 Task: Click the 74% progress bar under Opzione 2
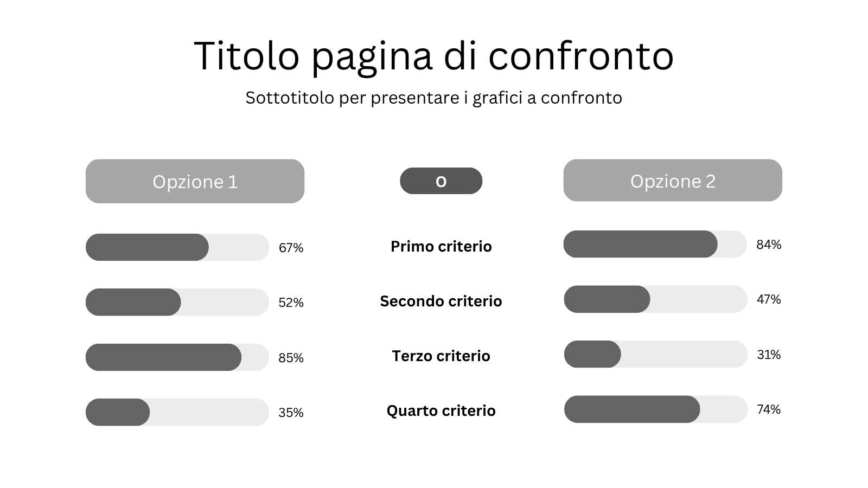(x=655, y=409)
